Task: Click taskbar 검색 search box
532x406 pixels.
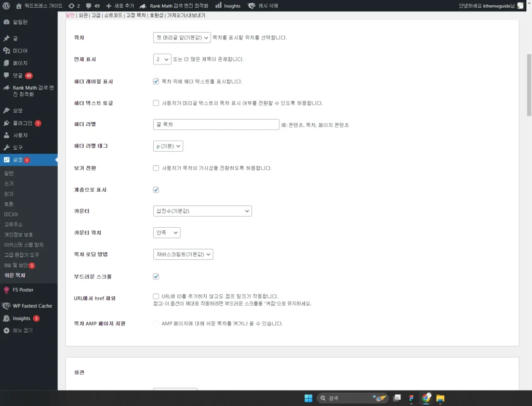Action: pyautogui.click(x=352, y=398)
